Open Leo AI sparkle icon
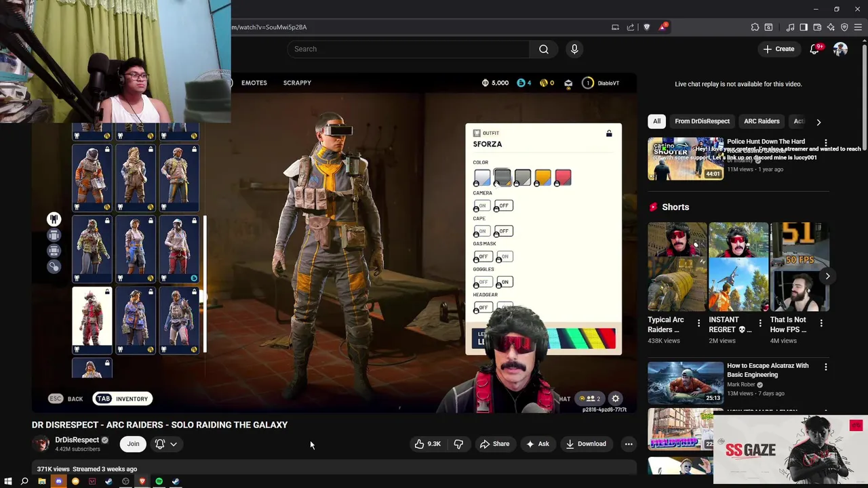The height and width of the screenshot is (488, 868). point(831,27)
